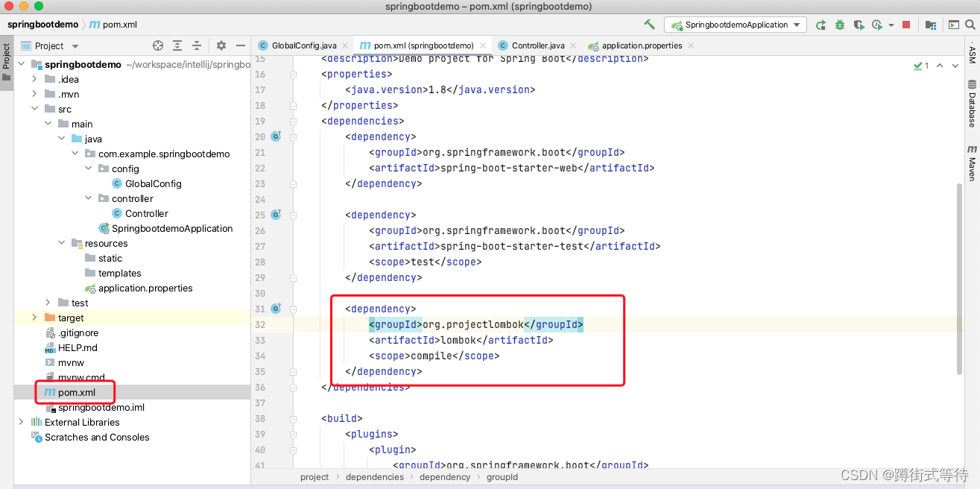Collapse the src folder

point(34,109)
